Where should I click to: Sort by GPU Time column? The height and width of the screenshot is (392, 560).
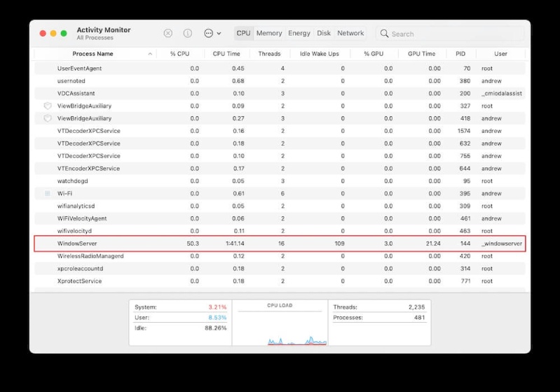pyautogui.click(x=421, y=54)
